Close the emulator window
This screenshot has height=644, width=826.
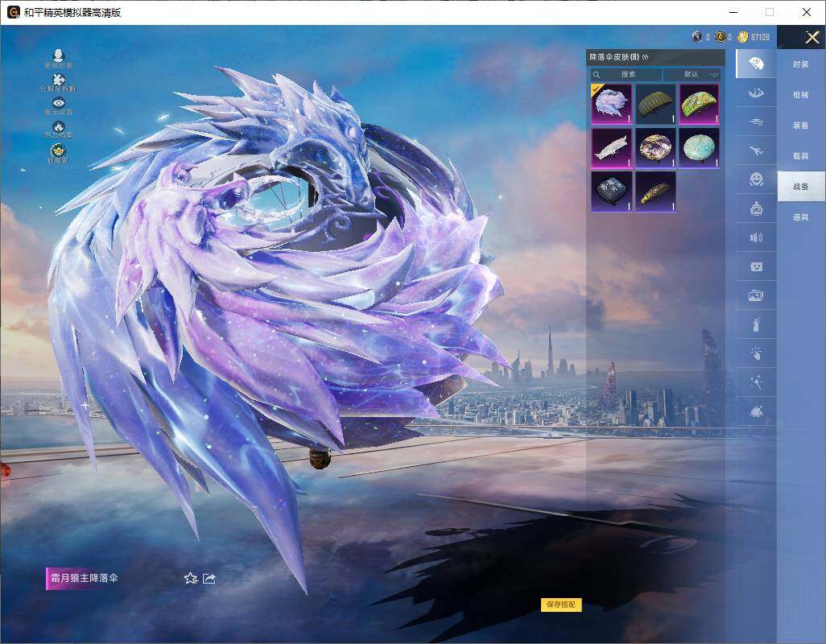pyautogui.click(x=807, y=12)
